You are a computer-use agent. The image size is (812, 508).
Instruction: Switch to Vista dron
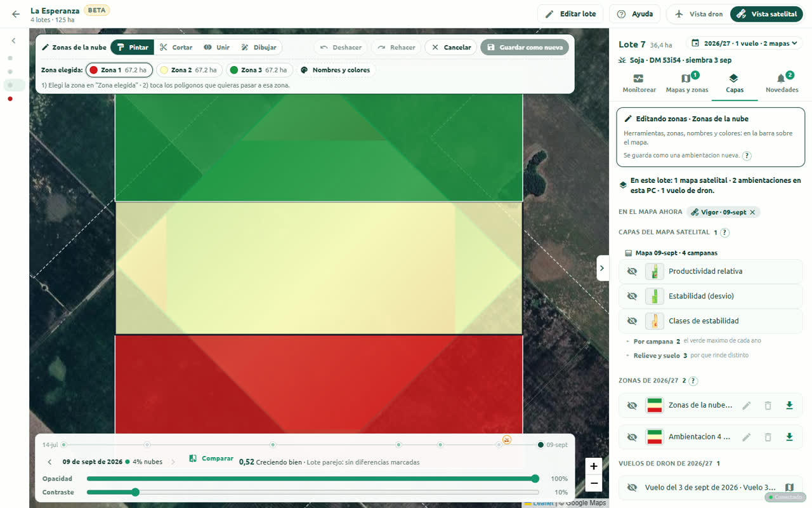(x=698, y=14)
